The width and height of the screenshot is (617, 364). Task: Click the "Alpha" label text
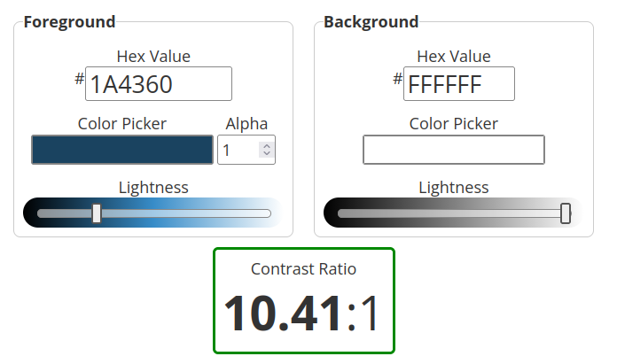246,124
